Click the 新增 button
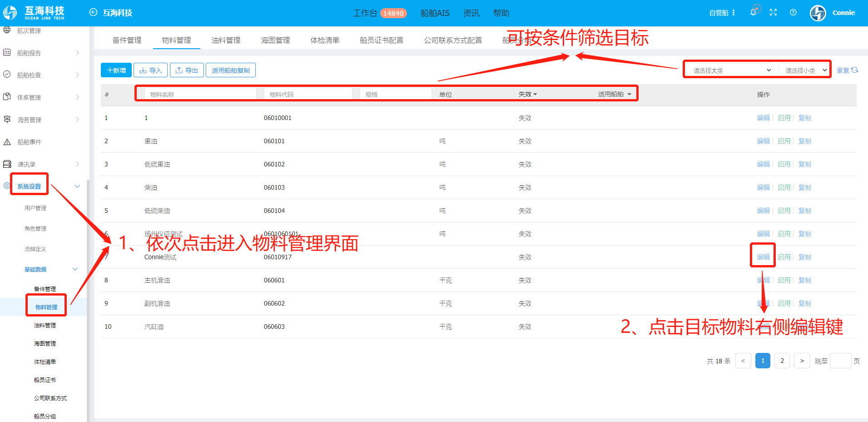This screenshot has height=422, width=868. click(x=116, y=70)
